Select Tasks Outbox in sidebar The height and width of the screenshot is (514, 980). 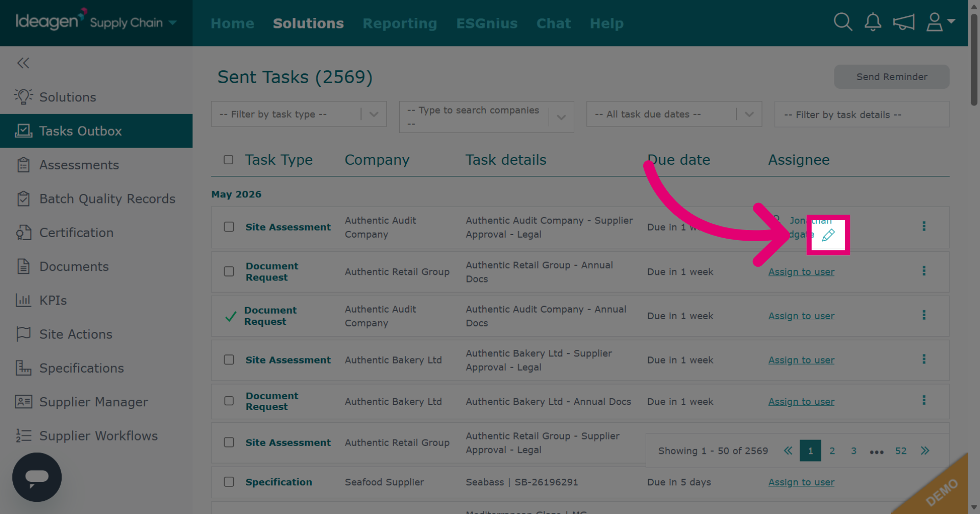click(x=96, y=131)
